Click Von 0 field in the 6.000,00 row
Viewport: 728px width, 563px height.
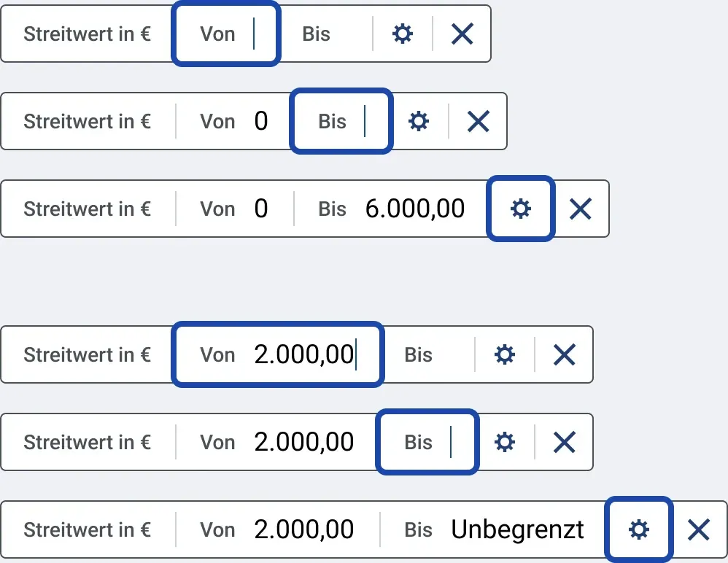pos(234,209)
